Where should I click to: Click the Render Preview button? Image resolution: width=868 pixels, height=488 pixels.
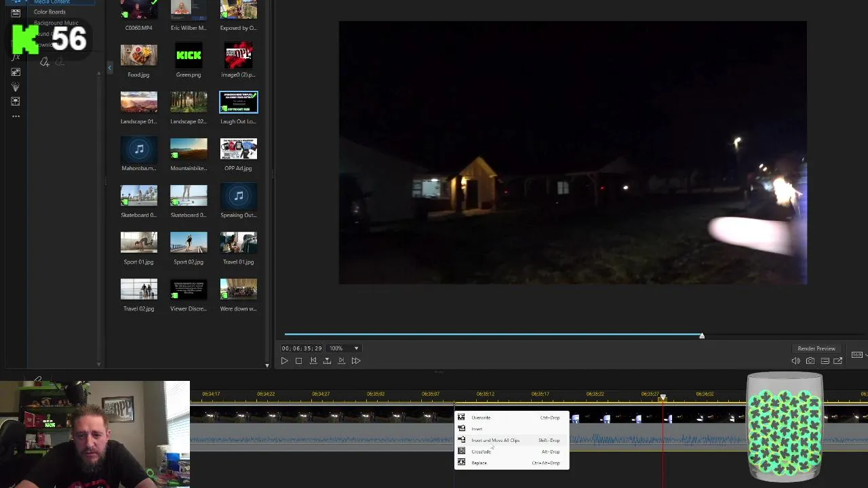pyautogui.click(x=816, y=348)
